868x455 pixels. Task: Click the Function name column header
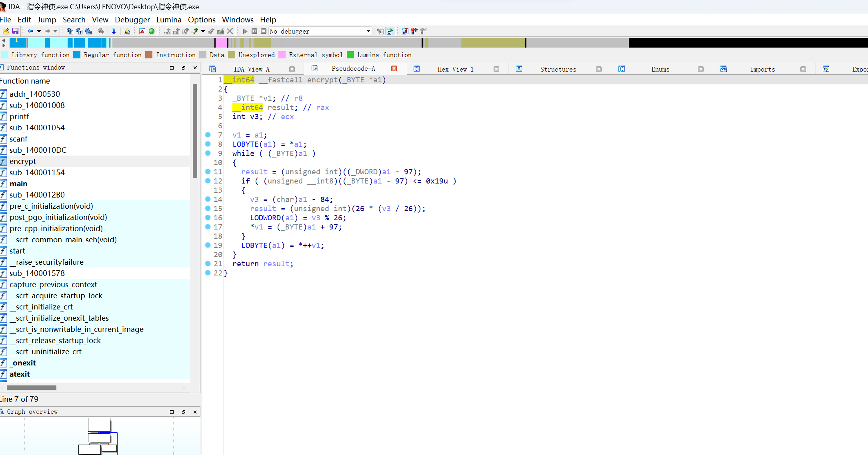[25, 81]
